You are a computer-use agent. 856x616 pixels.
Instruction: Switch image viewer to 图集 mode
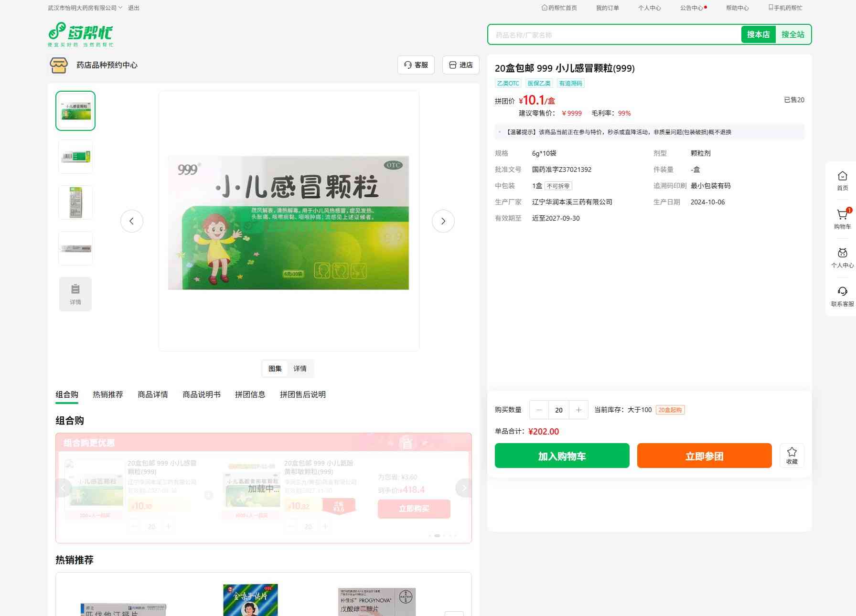[275, 369]
